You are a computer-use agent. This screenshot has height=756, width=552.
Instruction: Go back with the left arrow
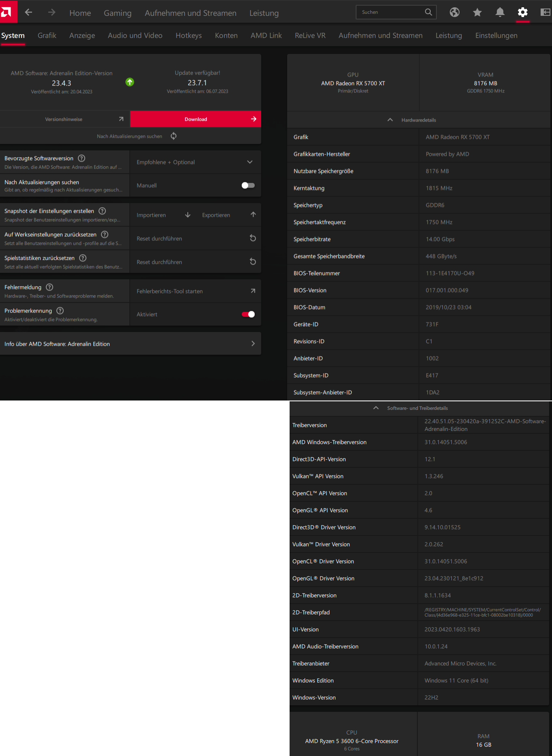coord(28,12)
